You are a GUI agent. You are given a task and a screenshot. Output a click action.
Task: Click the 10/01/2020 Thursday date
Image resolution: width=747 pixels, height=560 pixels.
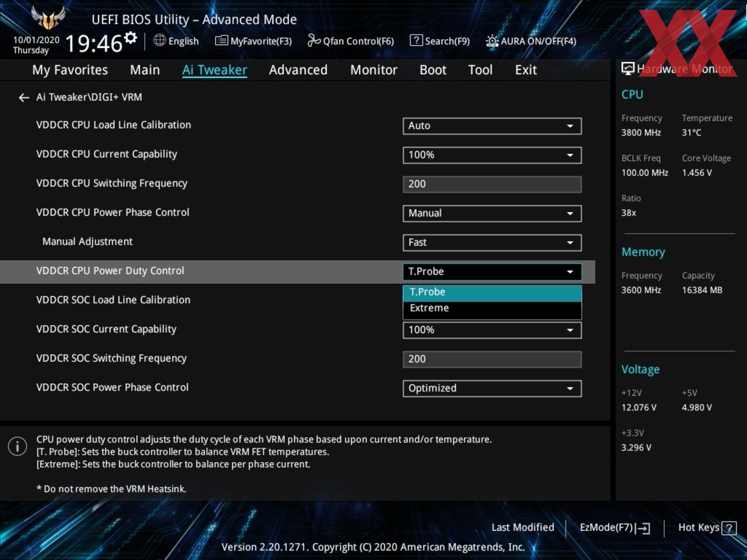[x=36, y=45]
